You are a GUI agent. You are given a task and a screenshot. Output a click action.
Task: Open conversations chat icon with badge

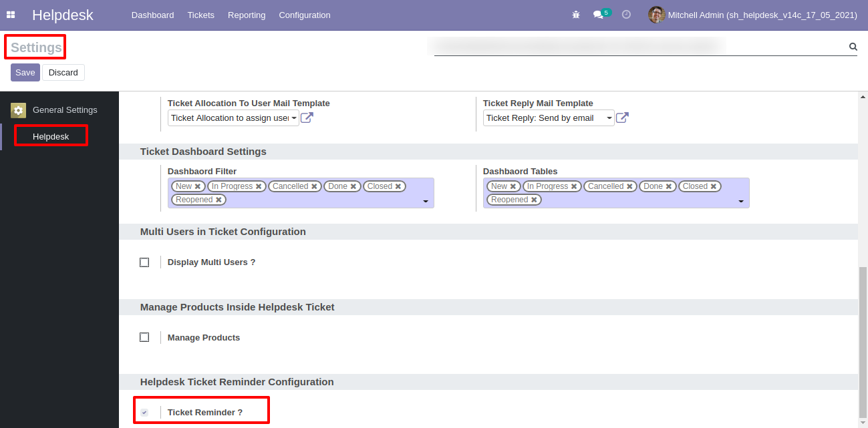(601, 14)
